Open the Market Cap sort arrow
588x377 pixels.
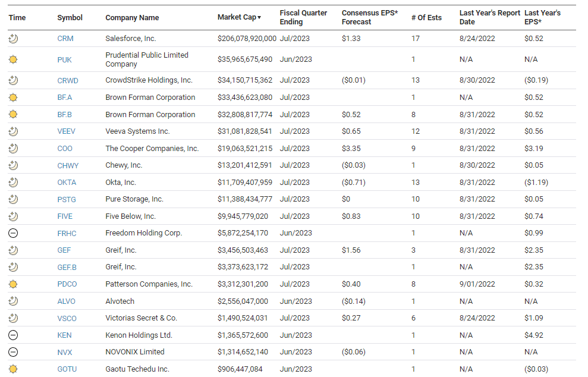[259, 18]
